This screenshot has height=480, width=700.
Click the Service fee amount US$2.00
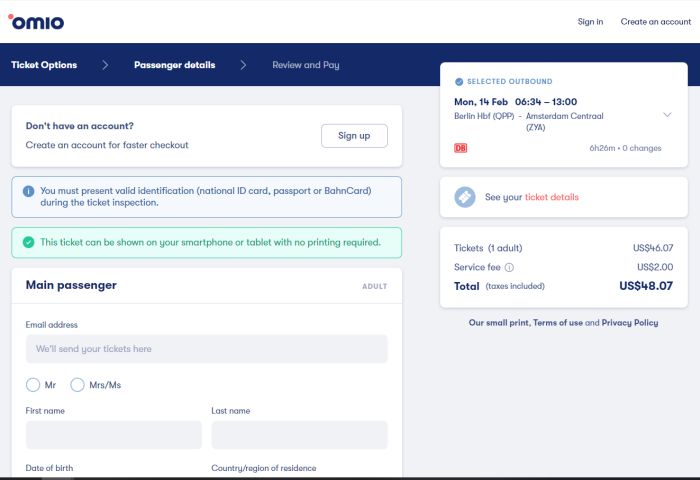point(655,267)
